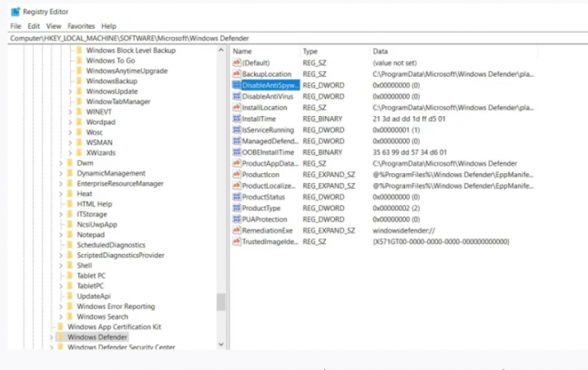Viewport: 588px width, 370px height.
Task: Click the tree pane vertical scrollbar thumb
Action: pos(220,301)
